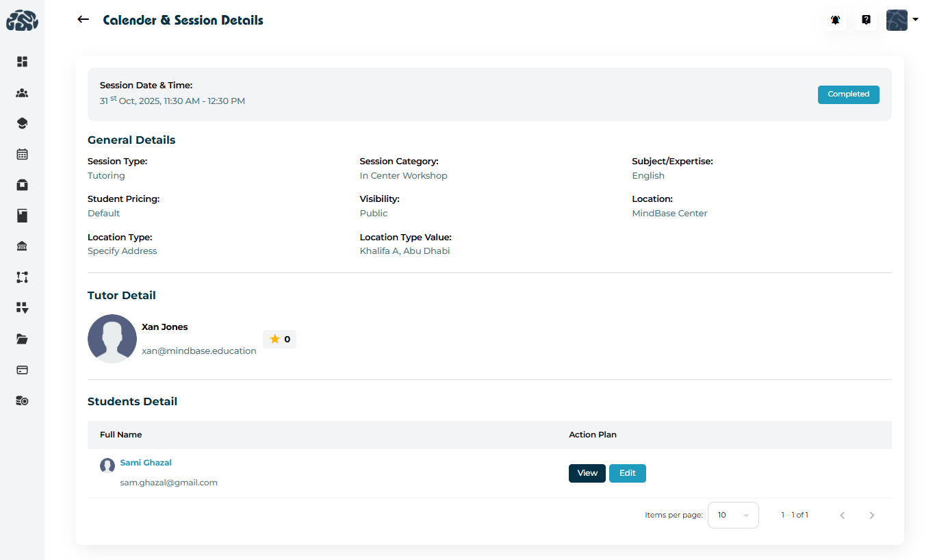Click the notification bell icon

coord(835,21)
